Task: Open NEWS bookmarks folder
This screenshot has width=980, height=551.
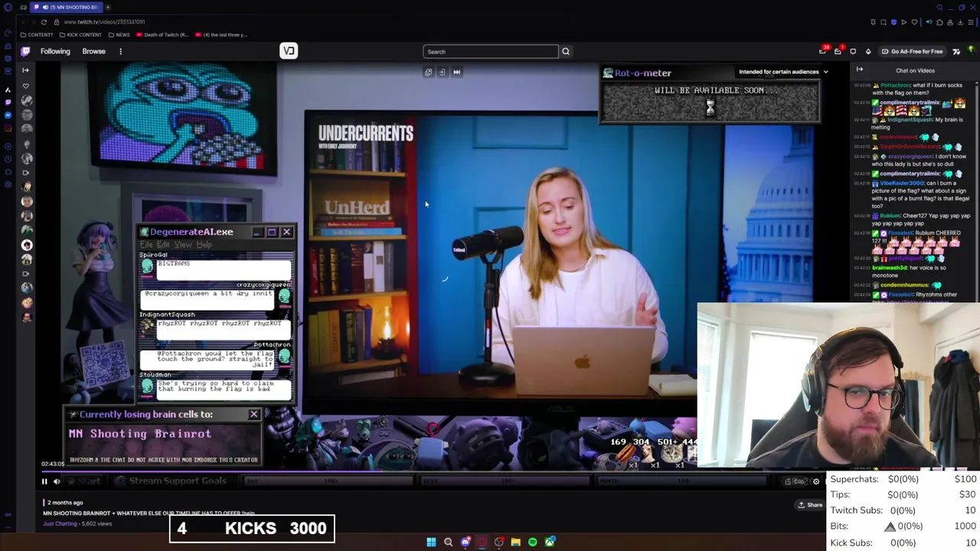Action: click(119, 34)
